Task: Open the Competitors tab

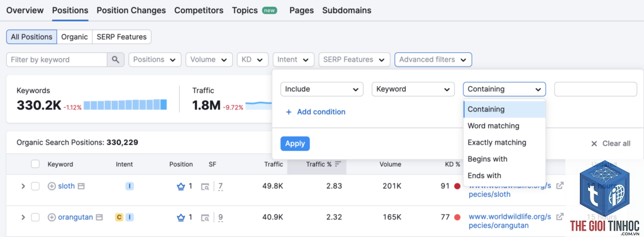Action: tap(199, 10)
